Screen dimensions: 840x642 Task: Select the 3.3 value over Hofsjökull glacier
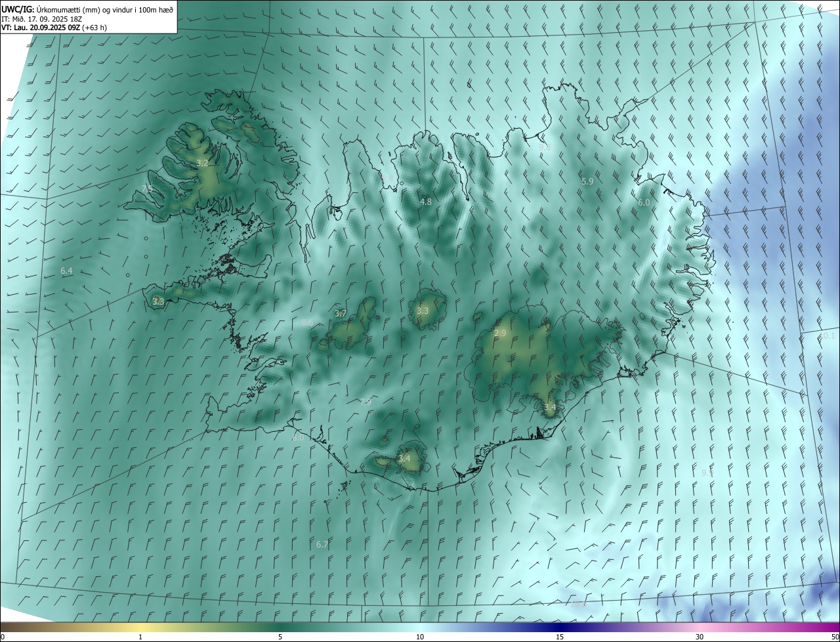423,310
